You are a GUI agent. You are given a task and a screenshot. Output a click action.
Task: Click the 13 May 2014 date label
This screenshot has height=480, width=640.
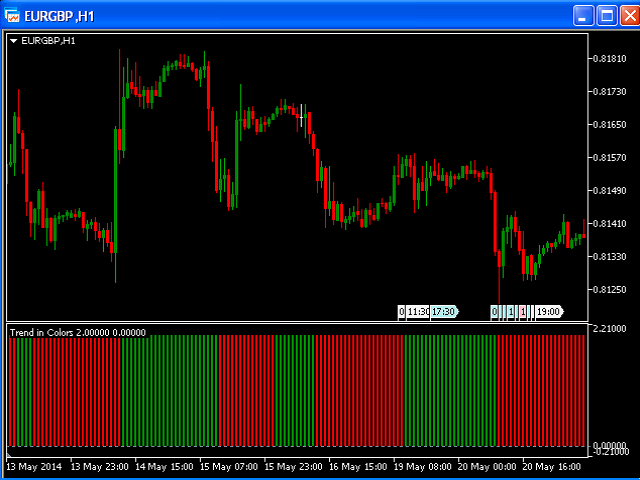point(34,467)
